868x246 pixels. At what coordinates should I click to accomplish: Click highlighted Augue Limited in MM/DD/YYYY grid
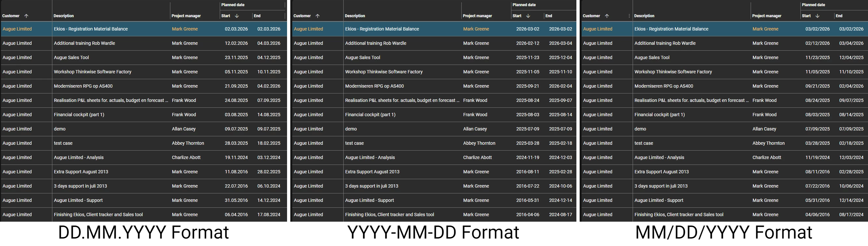tap(598, 29)
